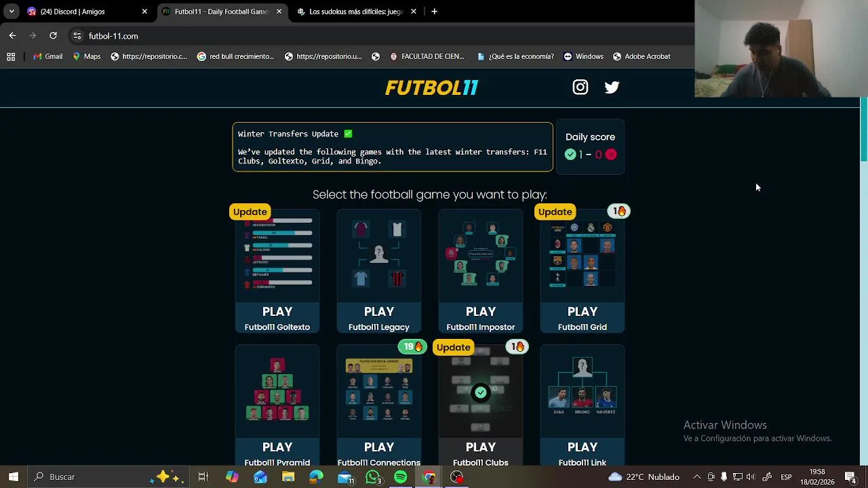This screenshot has width=868, height=488.
Task: Click the Winter Transfers Update notice
Action: (x=393, y=146)
